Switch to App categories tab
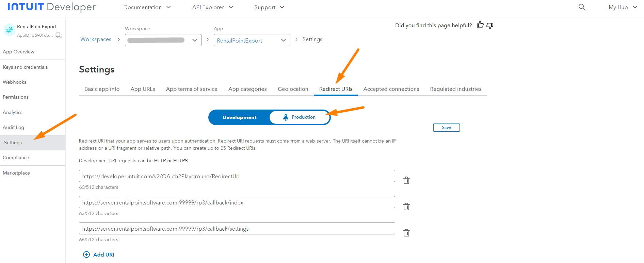The height and width of the screenshot is (263, 644). coord(247,89)
